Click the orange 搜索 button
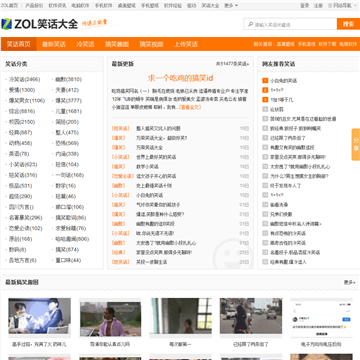 point(348,24)
